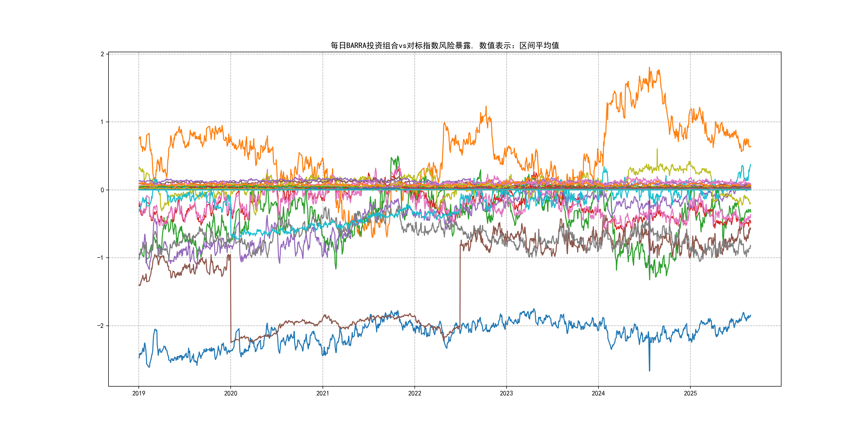Screen dimensions: 868x434
Task: Click the y-axis label 2
Action: tap(102, 54)
